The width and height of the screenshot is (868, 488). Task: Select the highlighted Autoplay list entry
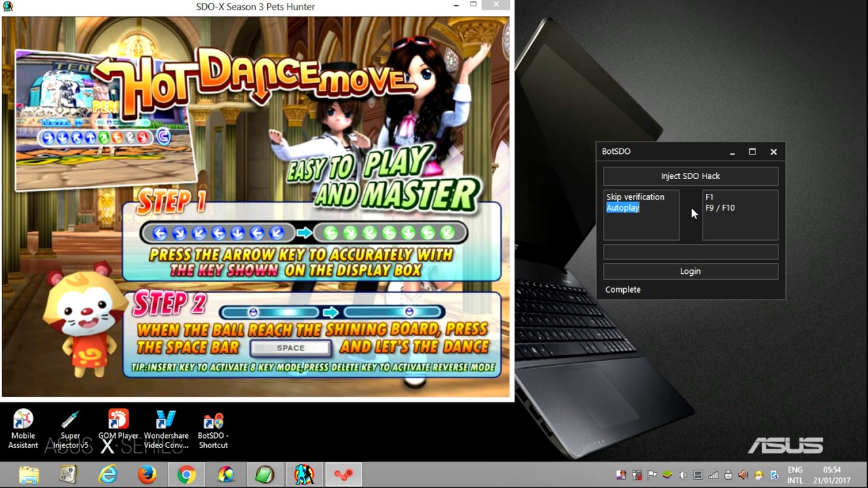point(623,208)
